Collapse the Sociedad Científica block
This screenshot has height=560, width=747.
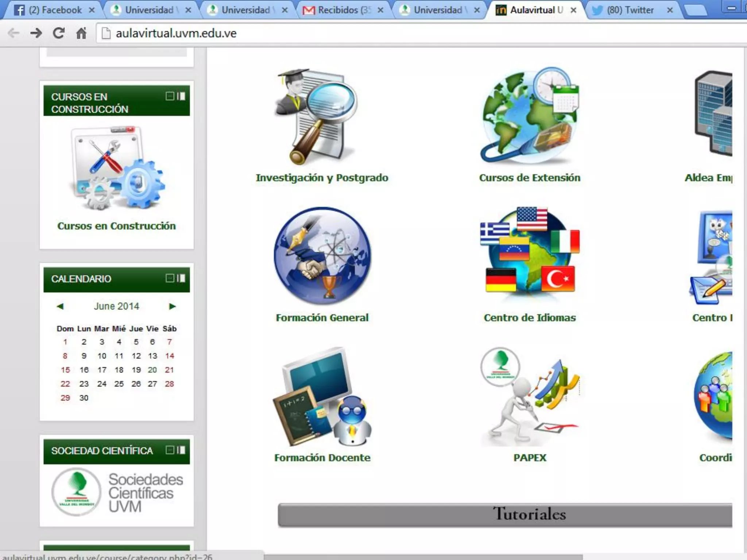tap(170, 450)
